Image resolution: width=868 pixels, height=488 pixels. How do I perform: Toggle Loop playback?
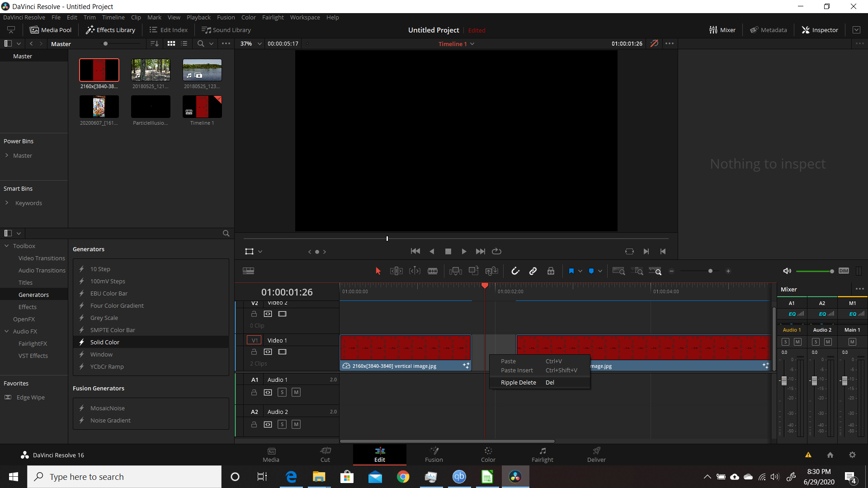[x=496, y=251]
